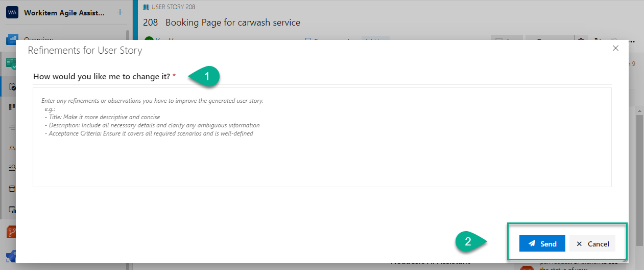The height and width of the screenshot is (270, 644).
Task: Click the User Story 208 book icon
Action: 147,7
